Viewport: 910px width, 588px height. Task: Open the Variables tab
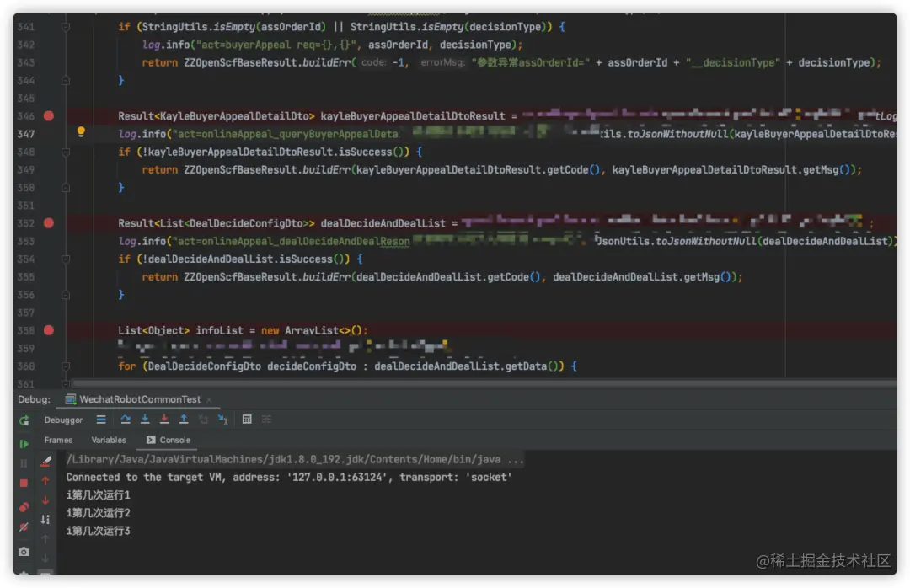[109, 440]
